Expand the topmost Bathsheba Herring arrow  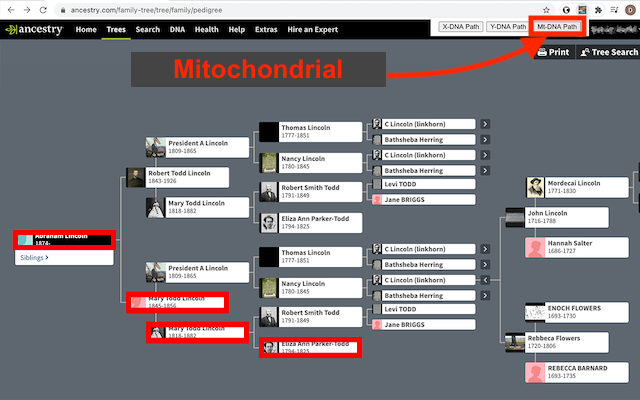pyautogui.click(x=485, y=140)
